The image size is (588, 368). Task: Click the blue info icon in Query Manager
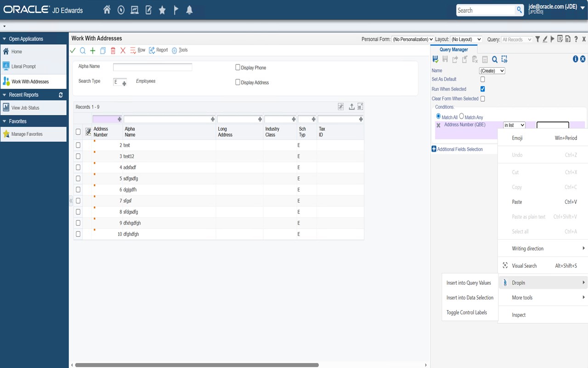(x=575, y=59)
